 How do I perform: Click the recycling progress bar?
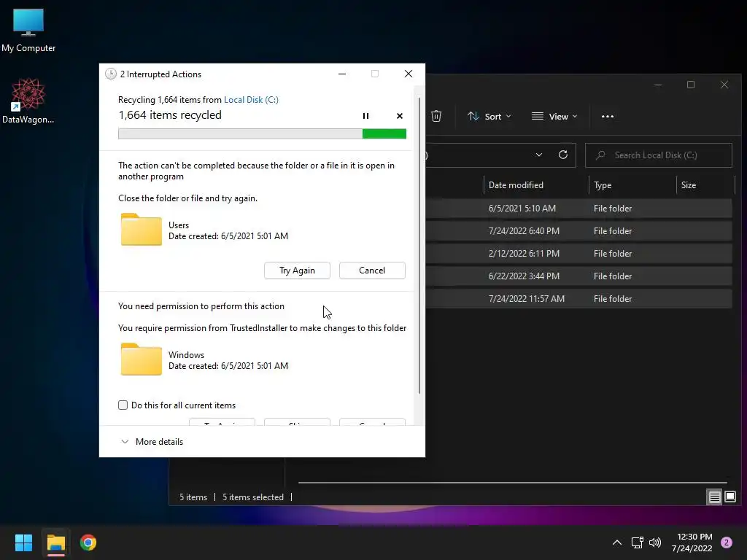262,134
